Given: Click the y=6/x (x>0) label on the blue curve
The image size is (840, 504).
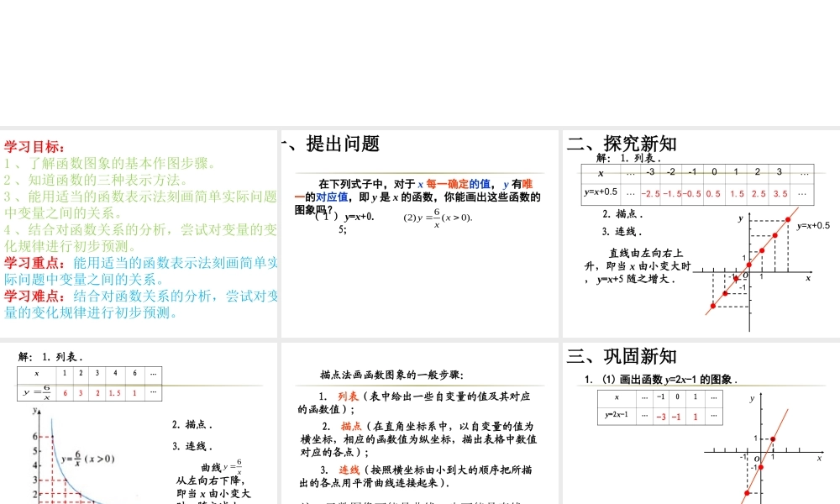Looking at the screenshot, I should tap(88, 459).
